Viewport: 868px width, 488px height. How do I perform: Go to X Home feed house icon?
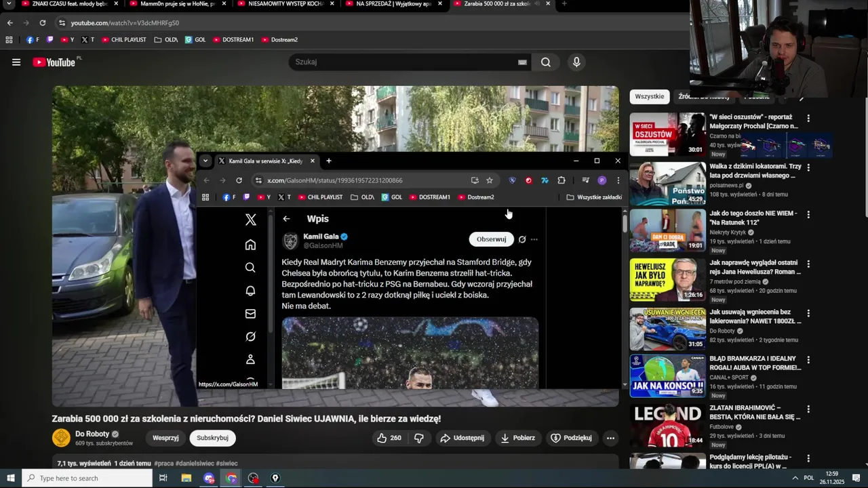(x=250, y=245)
